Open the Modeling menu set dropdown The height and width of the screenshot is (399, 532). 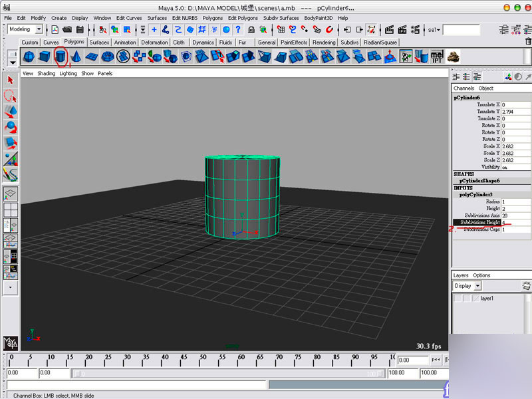[39, 29]
